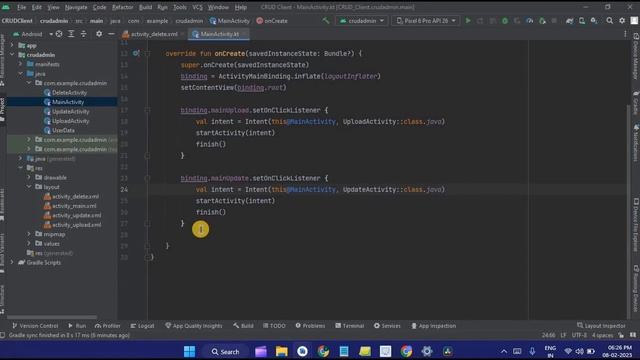The width and height of the screenshot is (640, 360).
Task: Fold the mainUpdate click listener block
Action: [148, 178]
